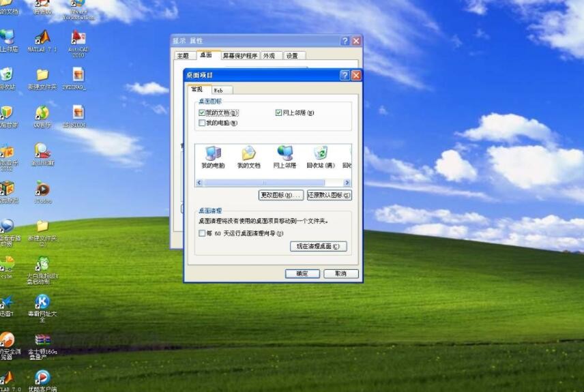Image resolution: width=584 pixels, height=392 pixels.
Task: Click the help question mark in 桌面项目 title bar
Action: click(x=345, y=75)
